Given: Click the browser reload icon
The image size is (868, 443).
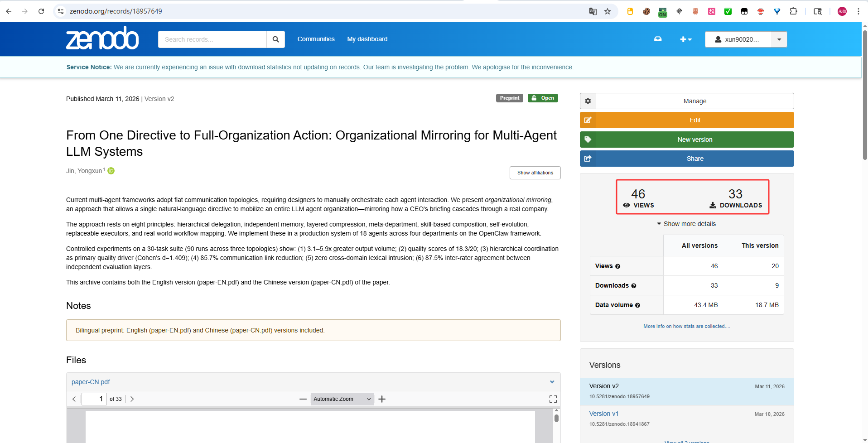Looking at the screenshot, I should coord(41,11).
